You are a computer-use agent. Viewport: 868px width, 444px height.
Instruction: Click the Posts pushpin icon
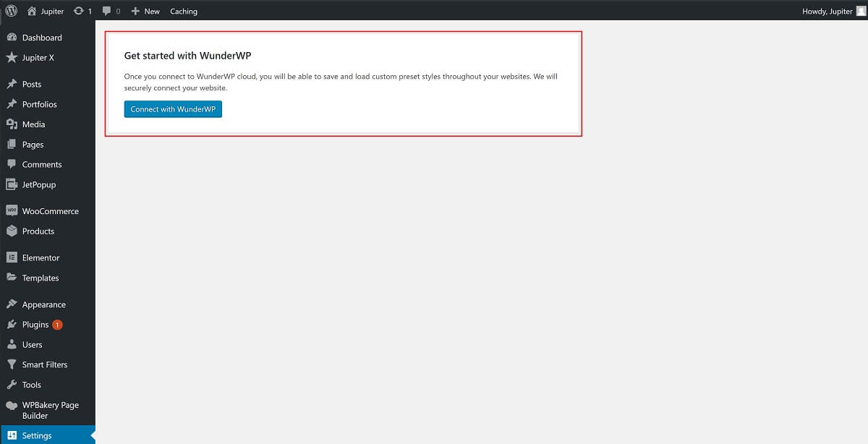[x=12, y=84]
